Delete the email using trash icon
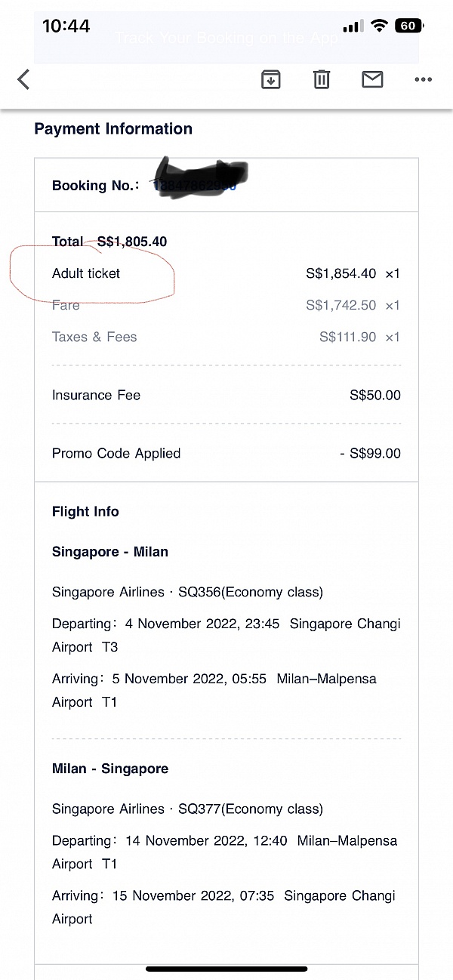 (x=322, y=79)
